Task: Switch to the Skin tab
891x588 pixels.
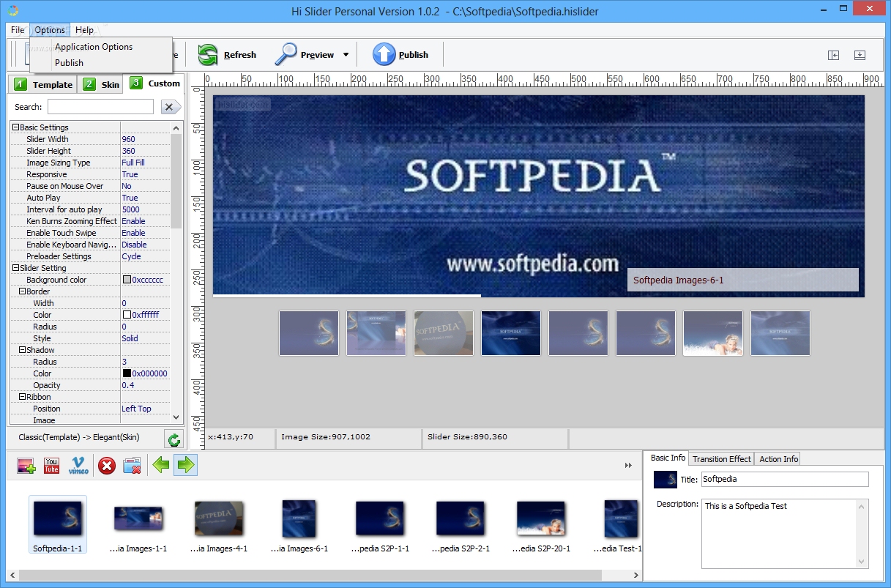Action: tap(101, 84)
